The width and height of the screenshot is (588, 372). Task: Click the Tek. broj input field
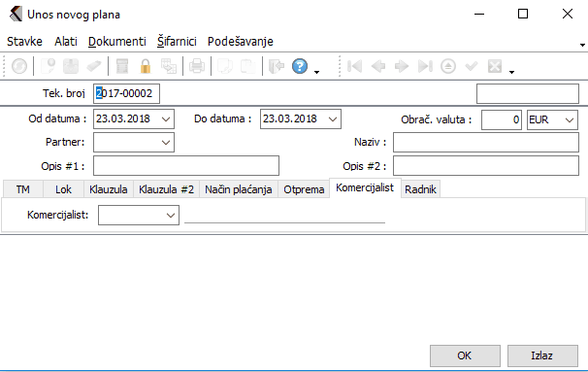pyautogui.click(x=126, y=93)
